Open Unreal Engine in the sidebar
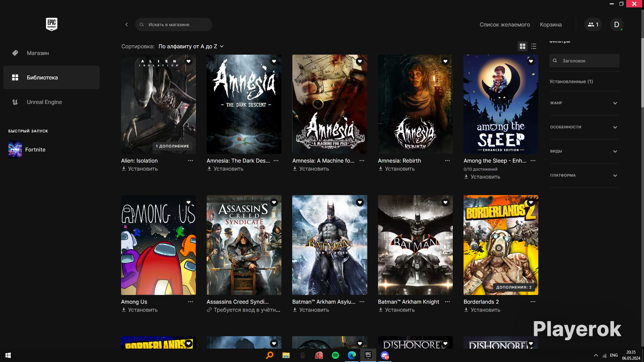Image resolution: width=644 pixels, height=362 pixels. click(51, 102)
